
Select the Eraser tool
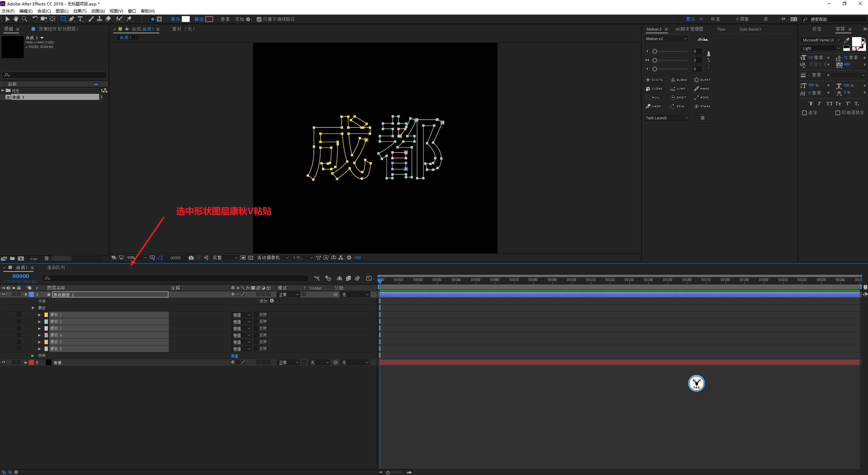click(108, 19)
